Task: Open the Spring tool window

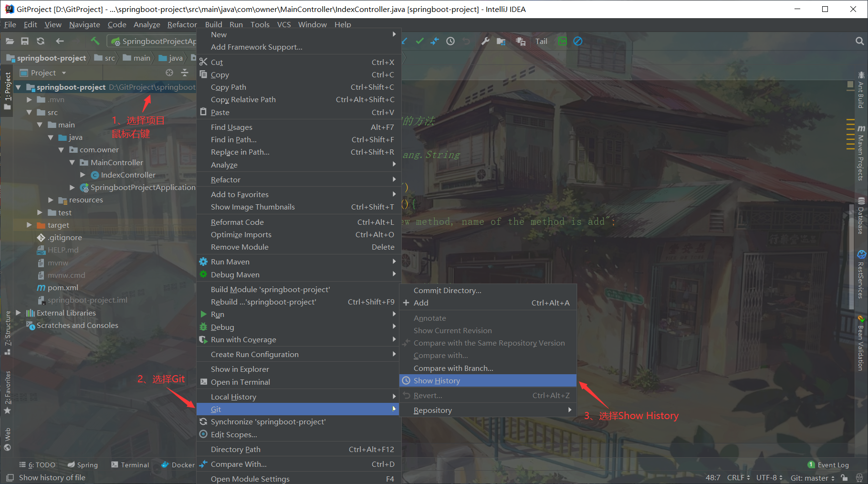Action: [x=83, y=464]
